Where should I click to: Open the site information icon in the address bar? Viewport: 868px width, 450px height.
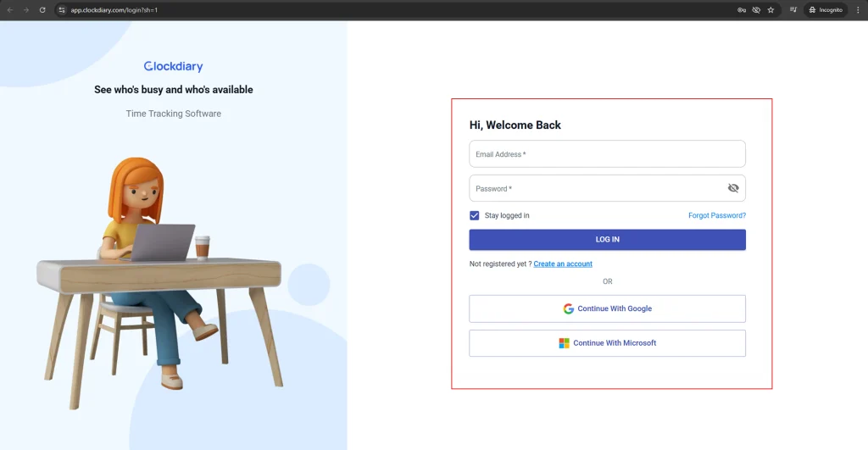(x=62, y=10)
